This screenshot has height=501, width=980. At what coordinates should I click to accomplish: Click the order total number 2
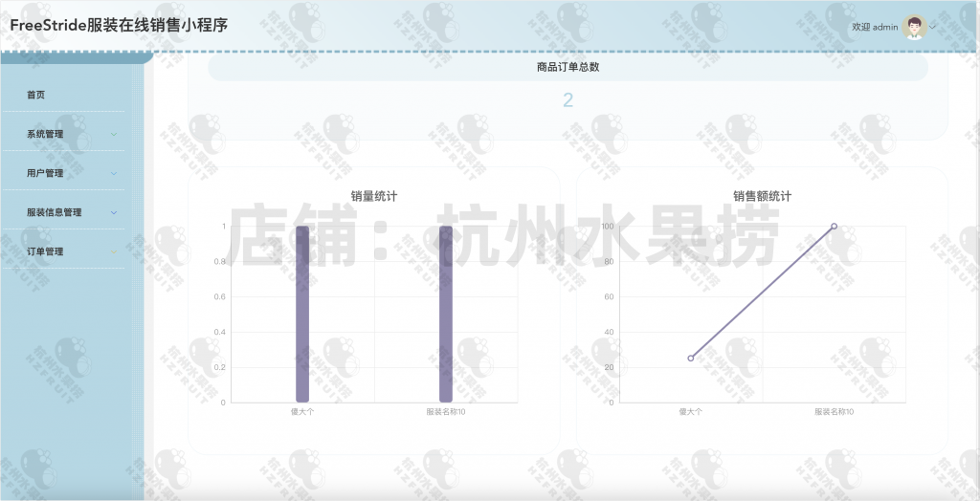[568, 100]
